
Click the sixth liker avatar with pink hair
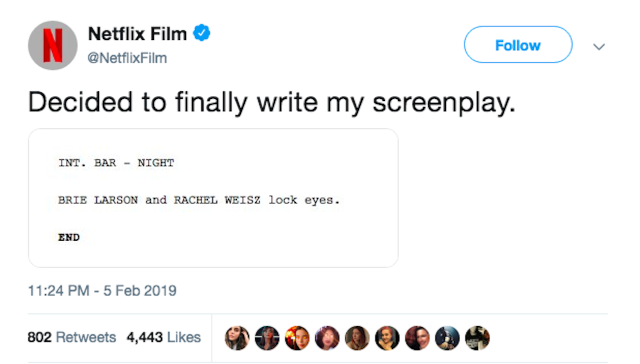coord(387,338)
